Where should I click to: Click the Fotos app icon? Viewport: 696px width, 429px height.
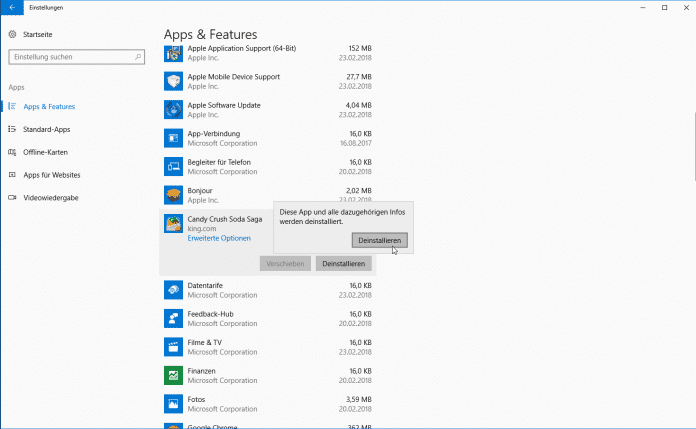[x=173, y=404]
